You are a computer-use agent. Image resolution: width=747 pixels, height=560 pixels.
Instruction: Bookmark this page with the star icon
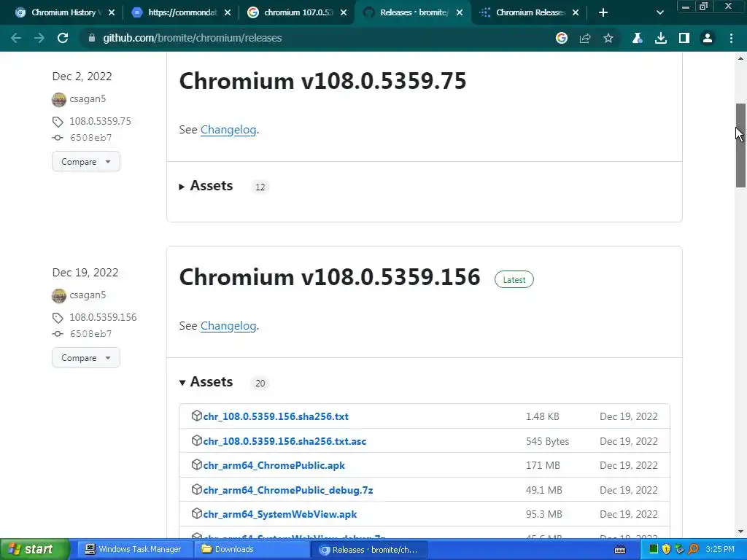pos(608,38)
